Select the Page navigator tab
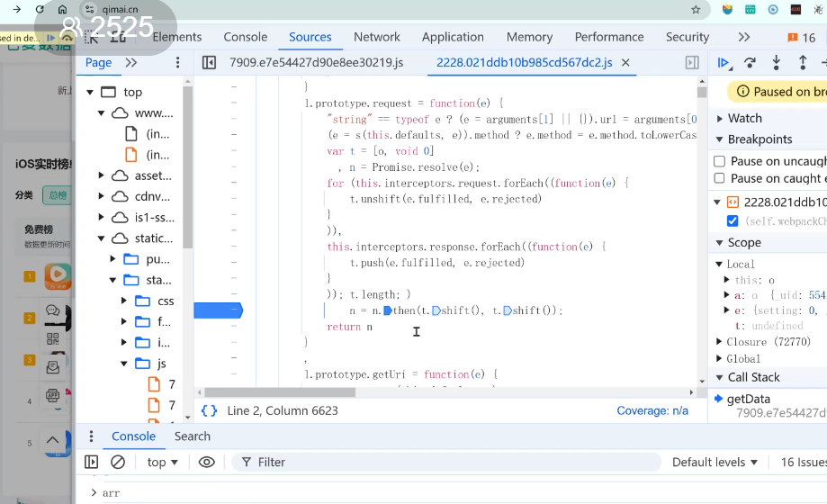The height and width of the screenshot is (504, 827). click(99, 63)
